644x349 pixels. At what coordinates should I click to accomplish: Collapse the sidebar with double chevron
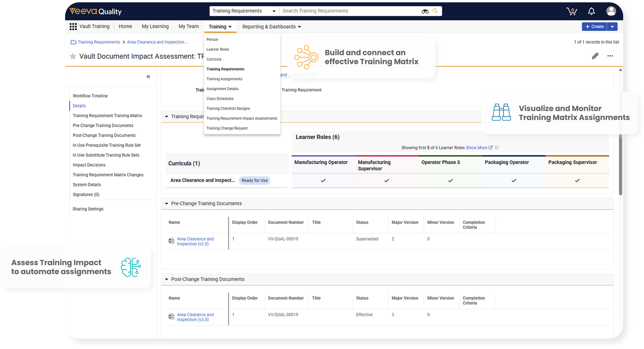tap(148, 76)
